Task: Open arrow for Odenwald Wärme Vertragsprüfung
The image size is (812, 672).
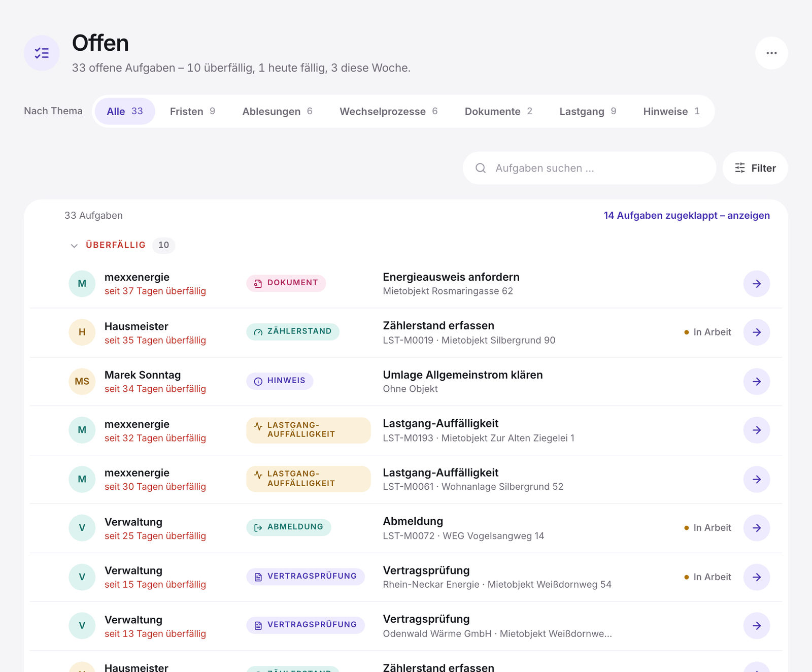Action: click(757, 626)
